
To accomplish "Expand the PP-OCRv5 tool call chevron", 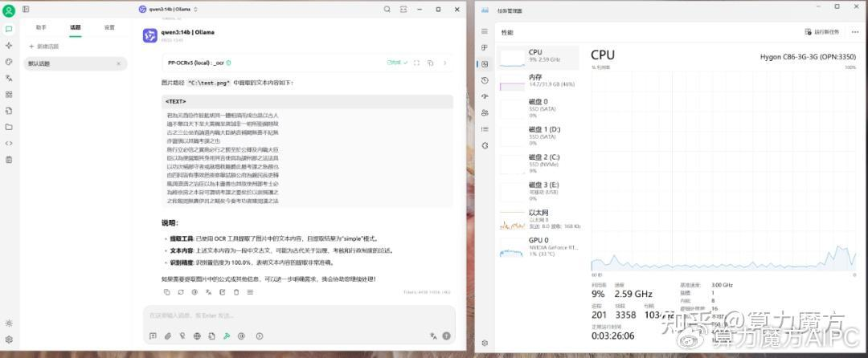I will point(444,63).
